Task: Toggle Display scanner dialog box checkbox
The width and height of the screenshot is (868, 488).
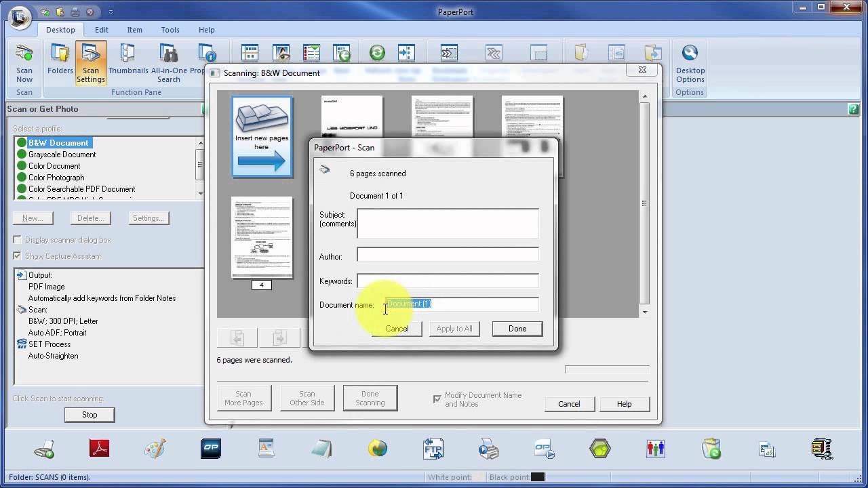Action: tap(18, 240)
